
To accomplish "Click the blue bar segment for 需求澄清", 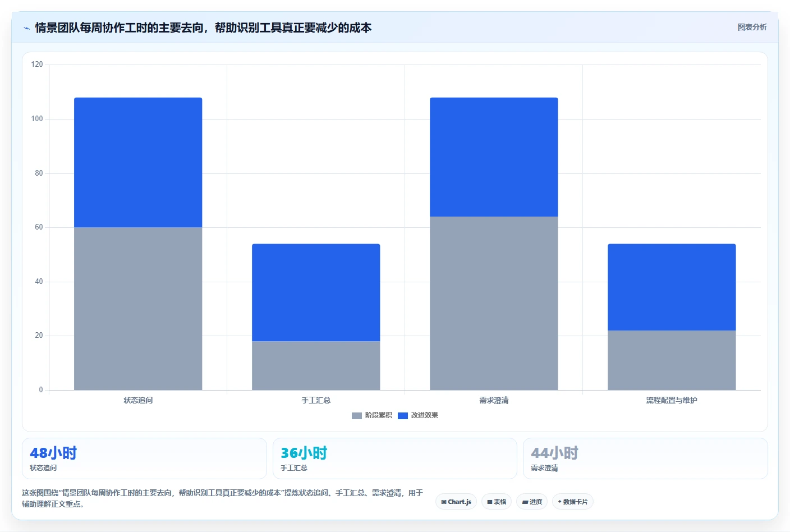I will click(x=494, y=157).
